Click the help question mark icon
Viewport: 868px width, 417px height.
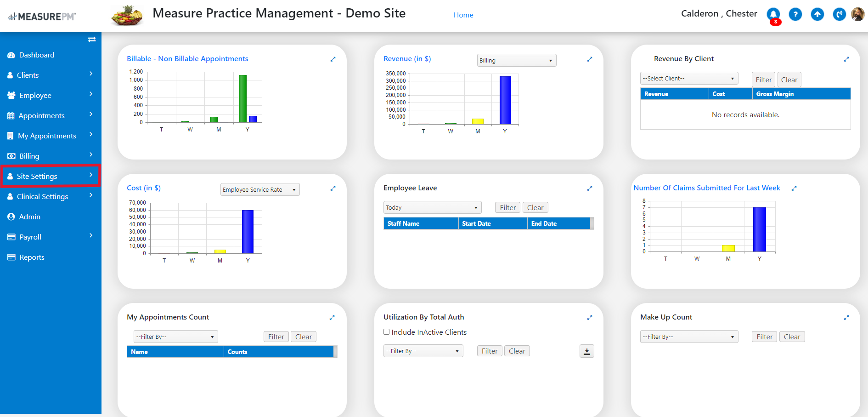[x=795, y=14]
